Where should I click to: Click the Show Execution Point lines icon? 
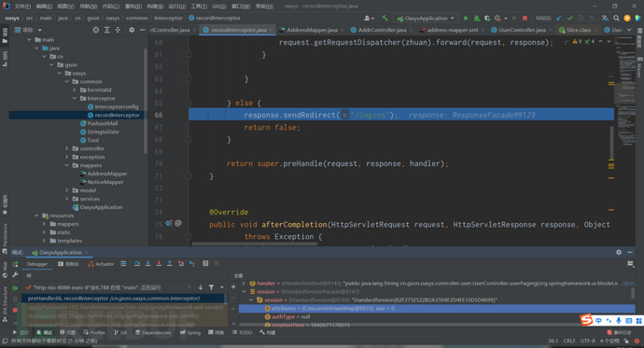point(123,263)
